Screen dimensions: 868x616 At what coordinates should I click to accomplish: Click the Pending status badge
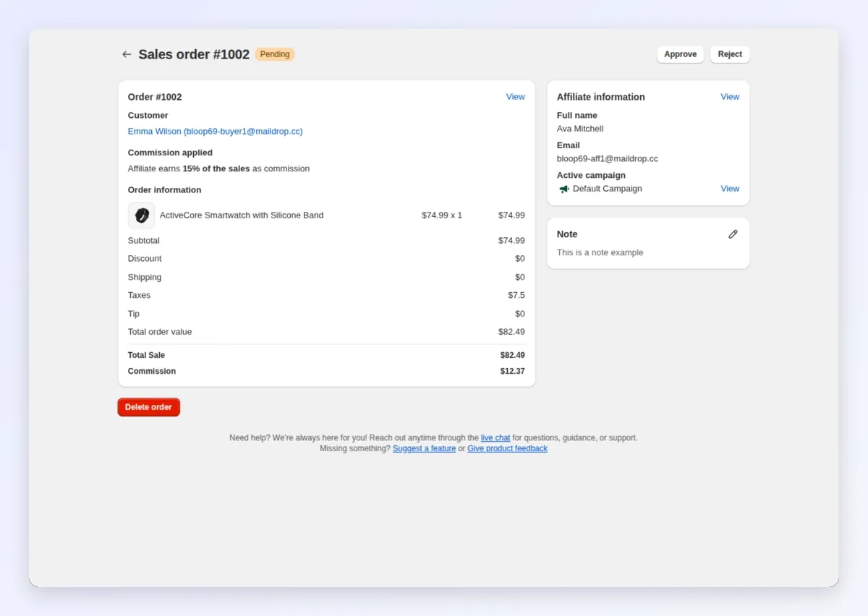275,54
